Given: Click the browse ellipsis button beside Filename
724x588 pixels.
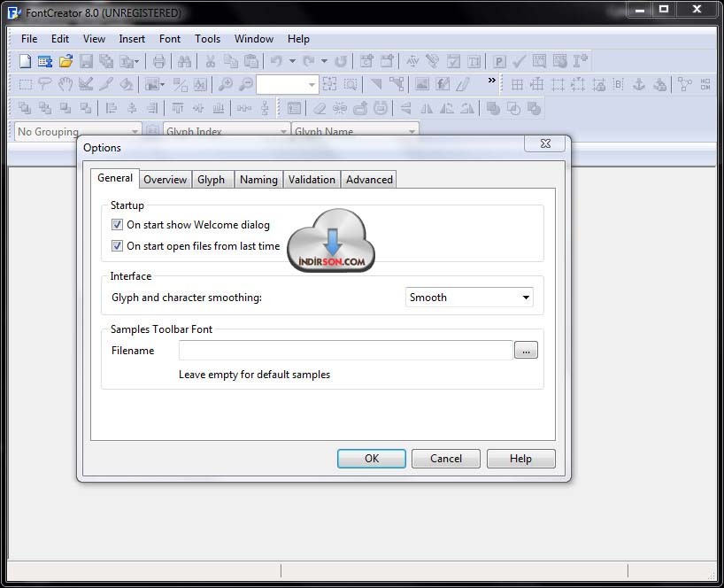Looking at the screenshot, I should point(526,350).
